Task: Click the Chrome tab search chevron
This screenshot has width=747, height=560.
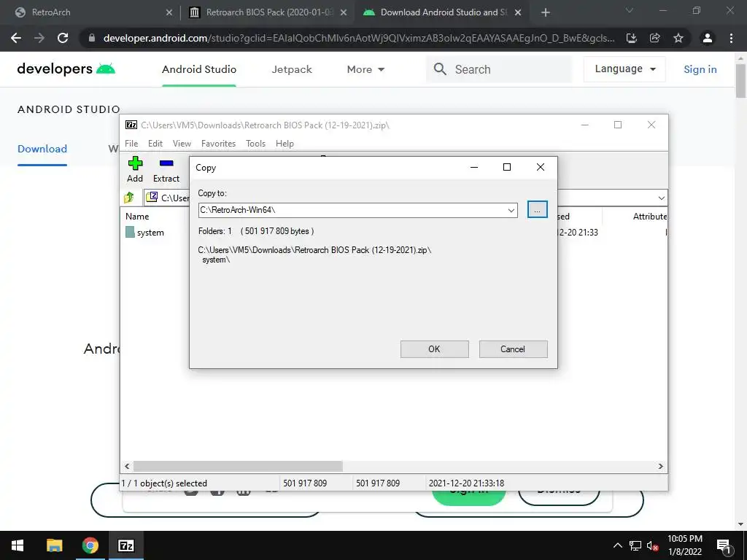Action: (x=630, y=10)
